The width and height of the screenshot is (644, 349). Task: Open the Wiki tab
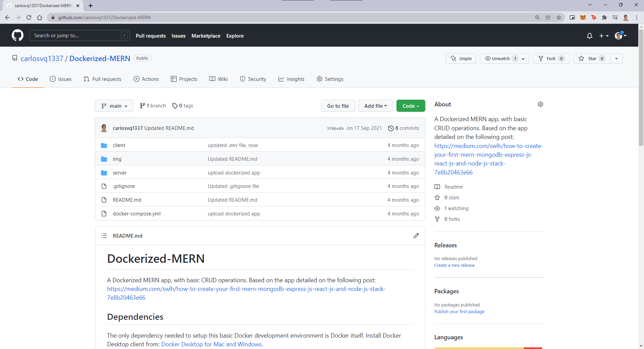pos(218,79)
